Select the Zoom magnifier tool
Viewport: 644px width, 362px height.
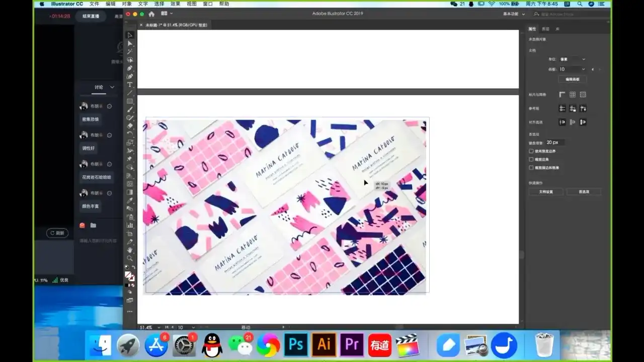click(130, 258)
